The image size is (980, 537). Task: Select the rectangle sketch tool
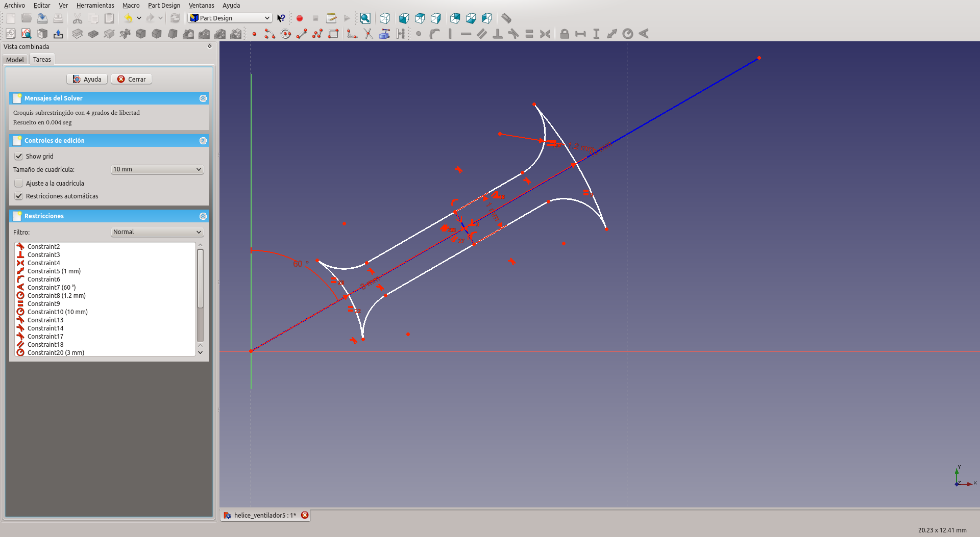pos(333,34)
